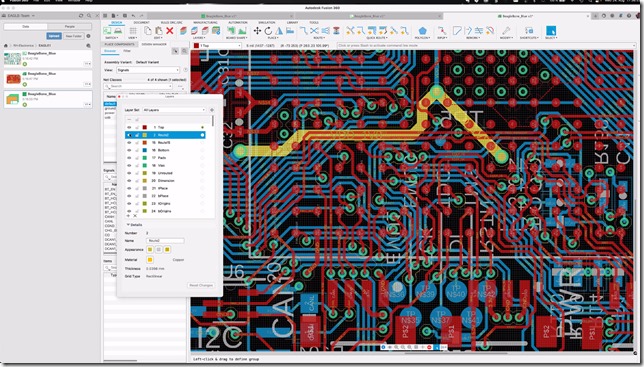Click the blue Select tool icon

551,31
